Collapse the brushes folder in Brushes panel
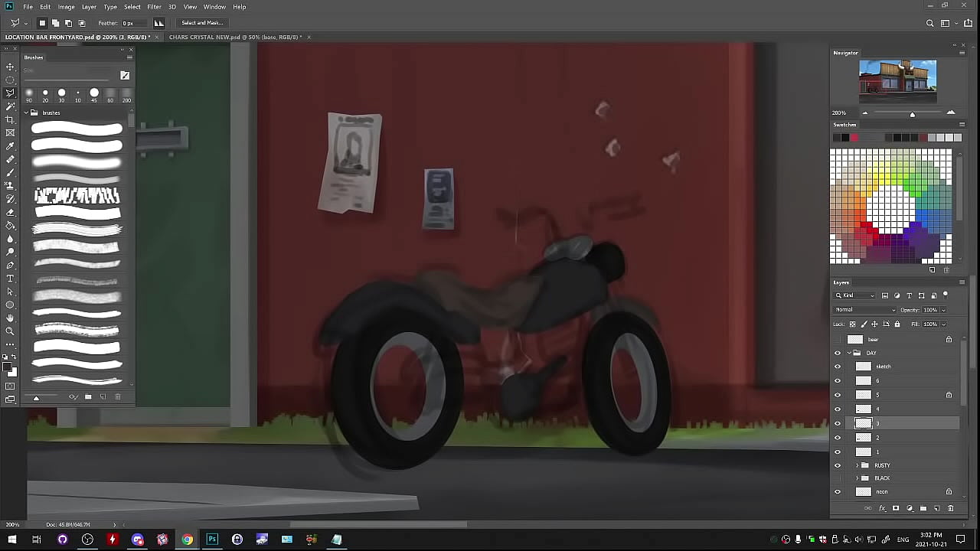Screen dimensions: 980x551 coord(26,112)
